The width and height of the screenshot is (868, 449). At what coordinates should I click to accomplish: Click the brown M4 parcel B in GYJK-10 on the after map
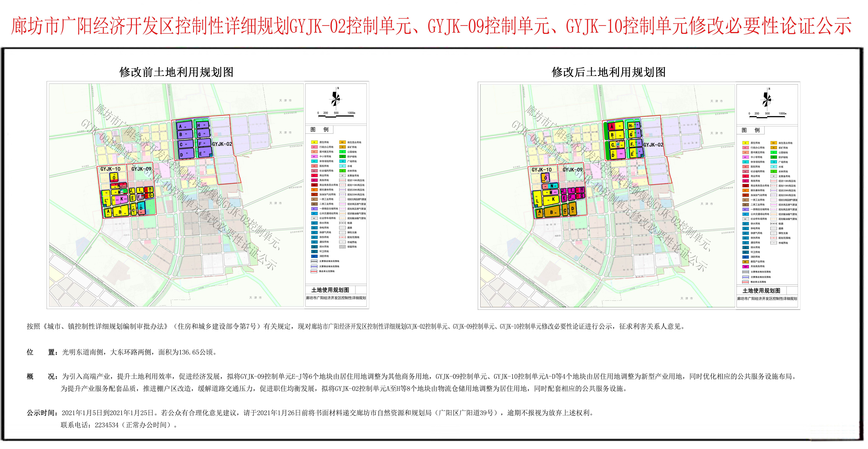(552, 211)
